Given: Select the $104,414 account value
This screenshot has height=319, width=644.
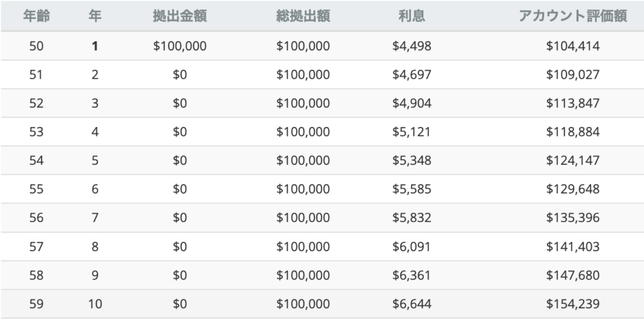Looking at the screenshot, I should pyautogui.click(x=572, y=46).
